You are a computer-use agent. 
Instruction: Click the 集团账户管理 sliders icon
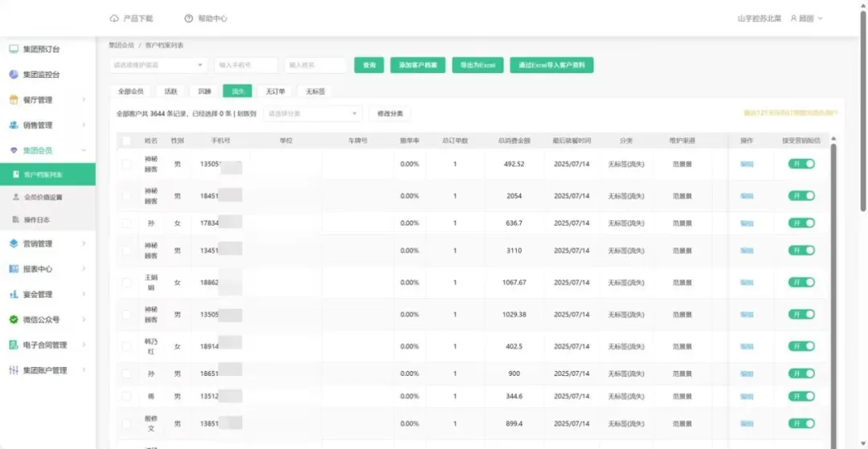point(14,370)
